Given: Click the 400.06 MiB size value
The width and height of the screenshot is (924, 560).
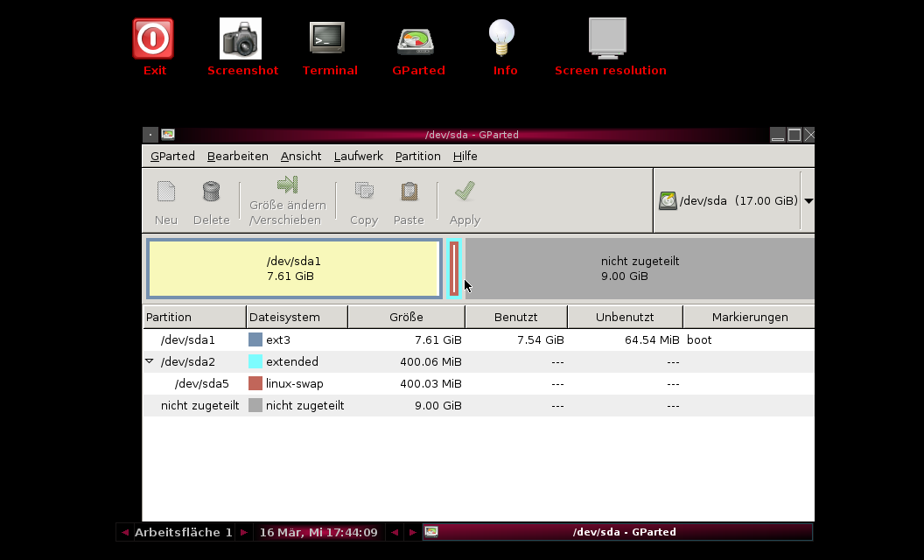Looking at the screenshot, I should 430,362.
